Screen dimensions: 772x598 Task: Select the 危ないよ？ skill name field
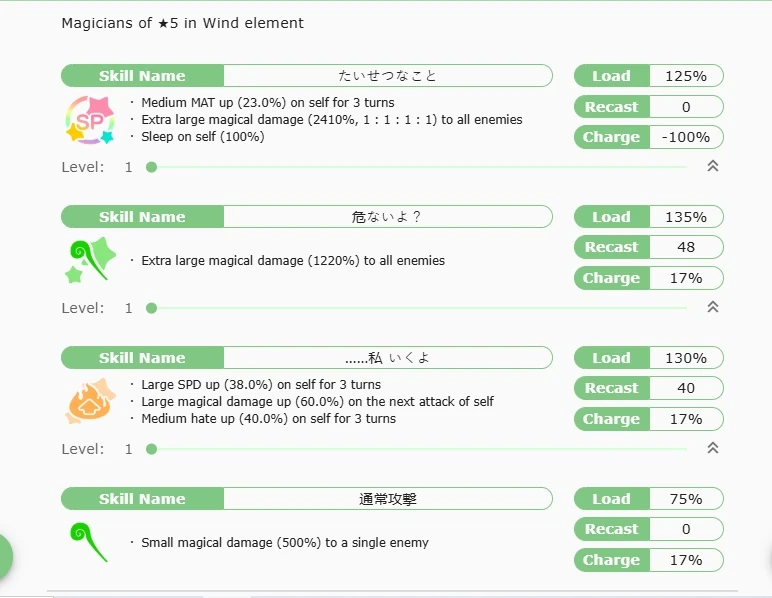click(387, 217)
